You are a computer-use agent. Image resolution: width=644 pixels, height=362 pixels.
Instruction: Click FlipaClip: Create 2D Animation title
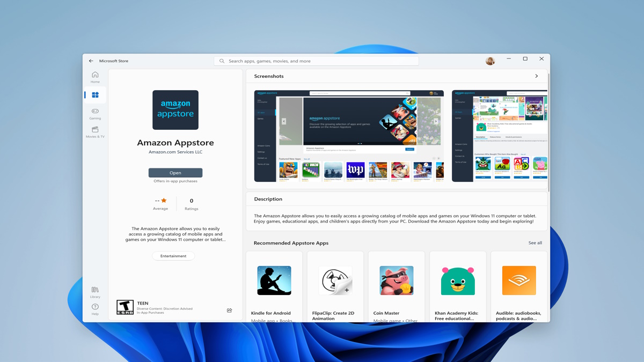click(x=333, y=316)
